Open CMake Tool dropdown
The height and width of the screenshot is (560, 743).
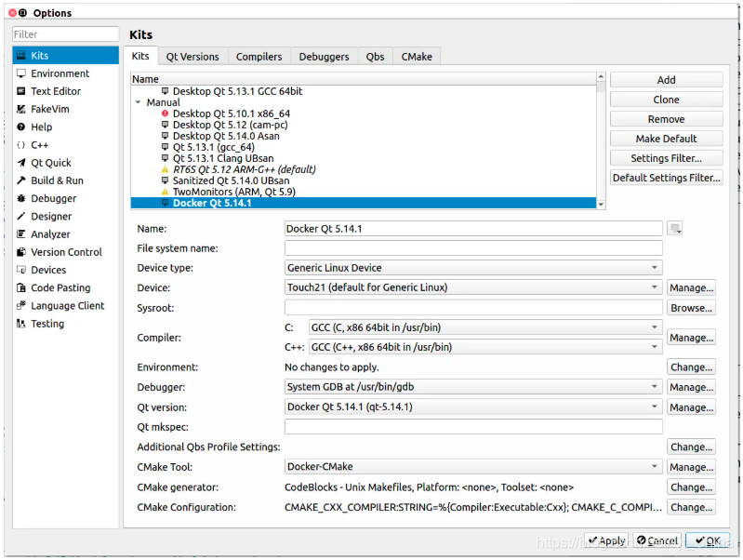(x=473, y=467)
